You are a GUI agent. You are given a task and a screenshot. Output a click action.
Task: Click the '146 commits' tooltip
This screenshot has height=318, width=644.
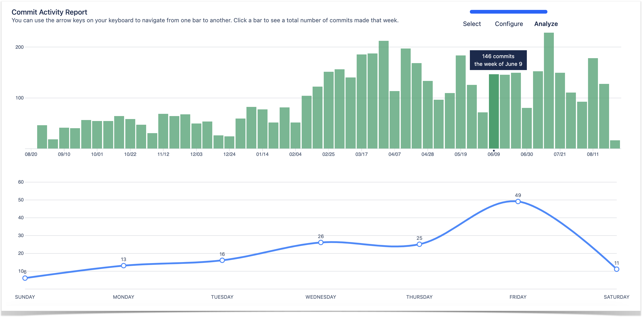coord(498,60)
